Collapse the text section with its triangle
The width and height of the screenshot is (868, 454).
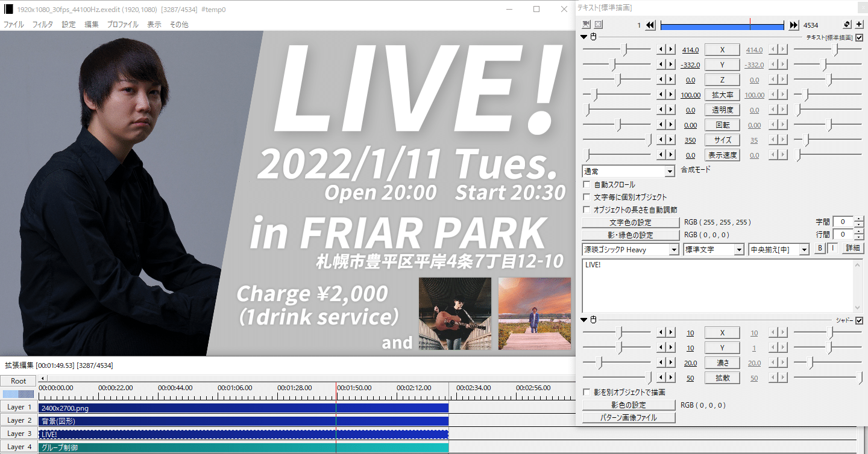pyautogui.click(x=584, y=37)
